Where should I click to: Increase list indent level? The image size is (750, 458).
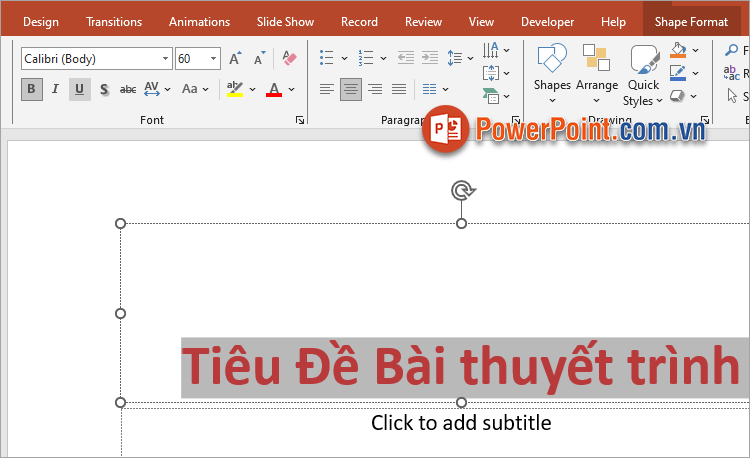click(430, 58)
